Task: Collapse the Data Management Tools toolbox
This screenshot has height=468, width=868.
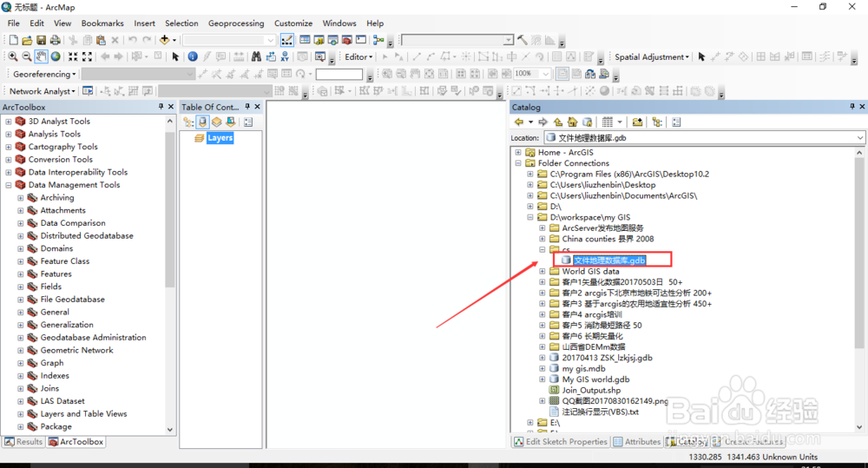Action: [9, 185]
